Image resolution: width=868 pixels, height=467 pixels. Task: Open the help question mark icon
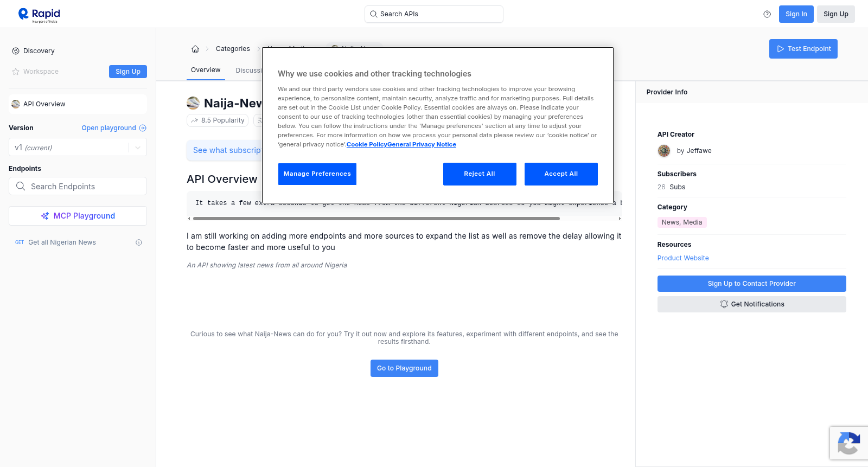click(767, 14)
